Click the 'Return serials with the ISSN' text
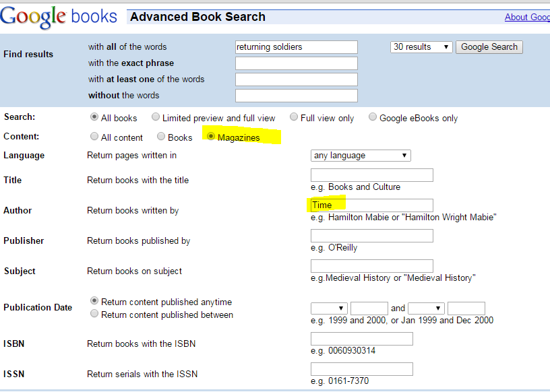 [x=142, y=374]
